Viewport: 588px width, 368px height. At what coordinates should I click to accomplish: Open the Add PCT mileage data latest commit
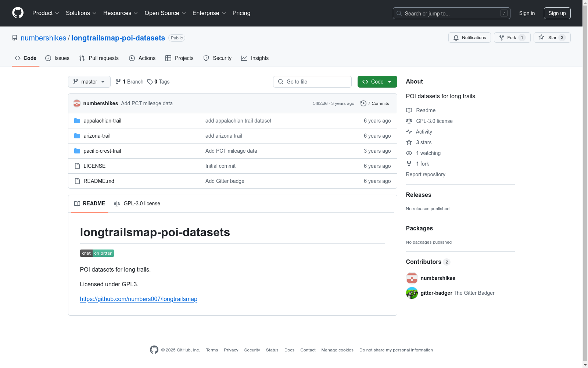(147, 103)
